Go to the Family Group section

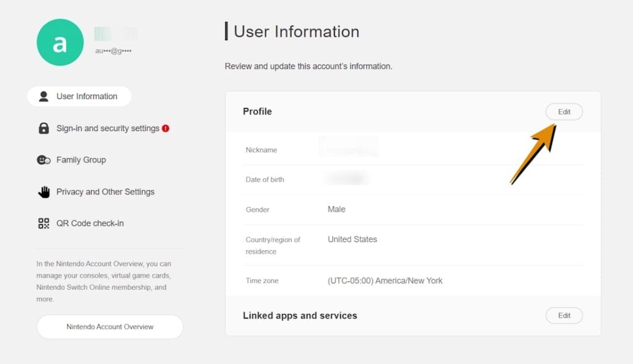pos(81,160)
